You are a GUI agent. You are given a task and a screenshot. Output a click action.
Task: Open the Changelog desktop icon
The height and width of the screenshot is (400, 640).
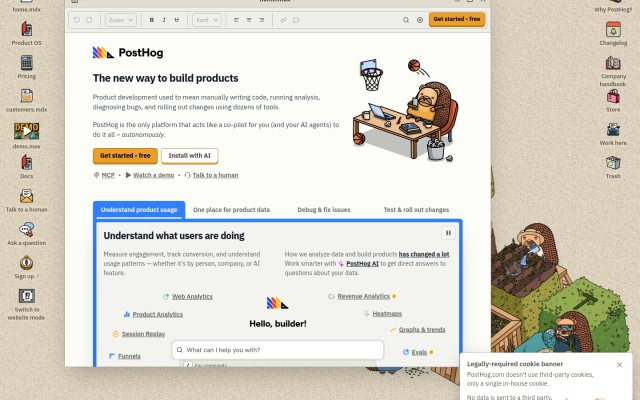click(613, 33)
